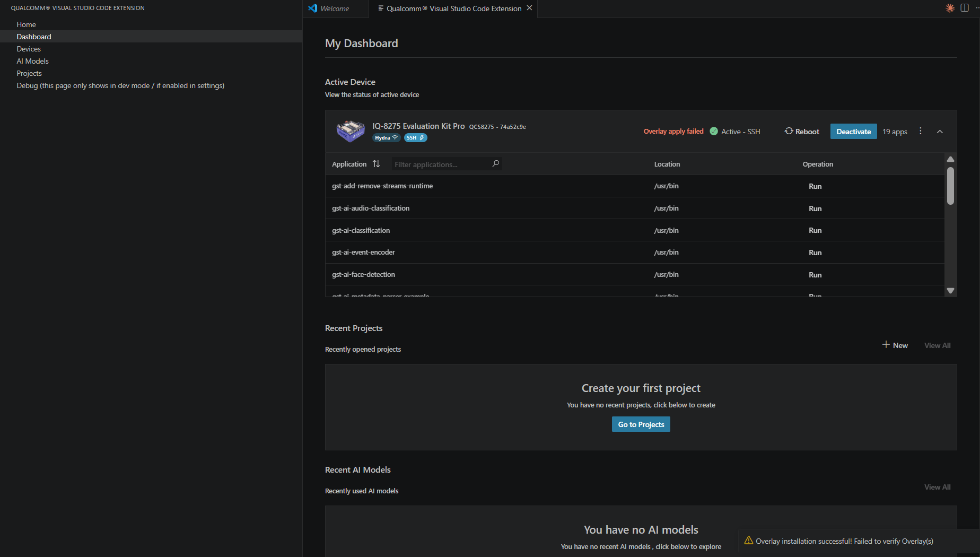This screenshot has width=980, height=557.
Task: Deactivate the IQ-8275 device
Action: pos(853,132)
